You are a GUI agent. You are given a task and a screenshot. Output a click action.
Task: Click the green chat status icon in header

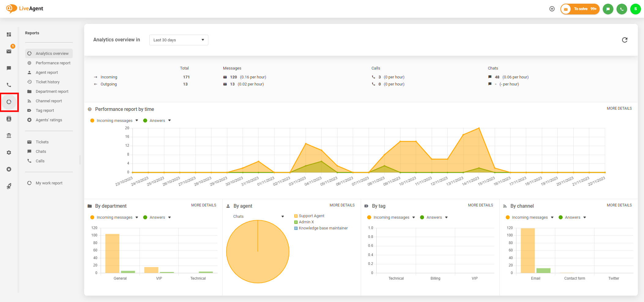(x=608, y=9)
